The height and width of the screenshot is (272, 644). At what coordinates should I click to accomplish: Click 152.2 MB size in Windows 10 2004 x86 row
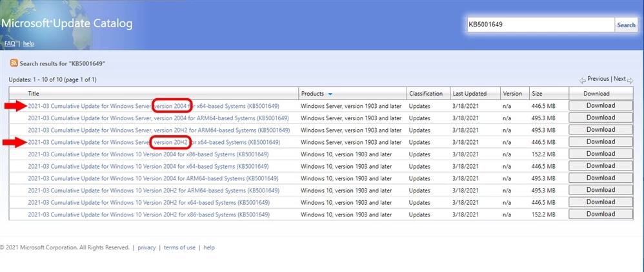[x=543, y=154]
